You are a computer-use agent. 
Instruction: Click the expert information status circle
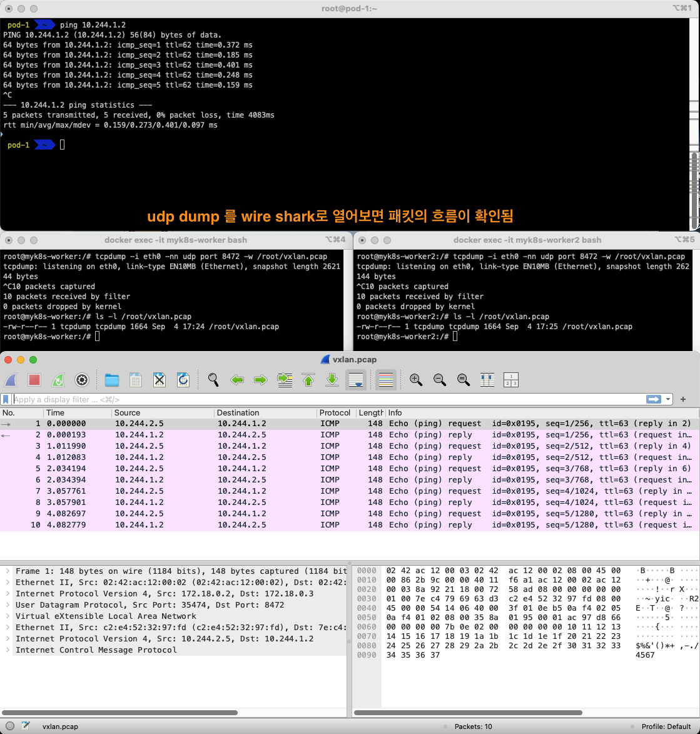[10, 726]
